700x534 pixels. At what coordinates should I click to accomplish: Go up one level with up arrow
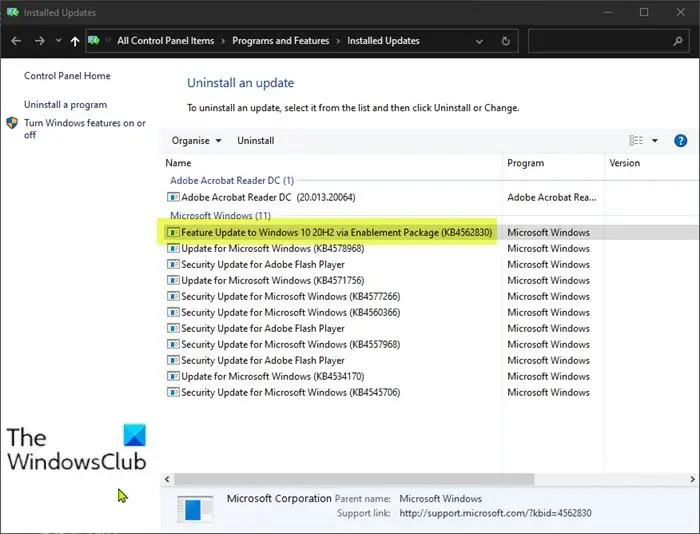75,41
